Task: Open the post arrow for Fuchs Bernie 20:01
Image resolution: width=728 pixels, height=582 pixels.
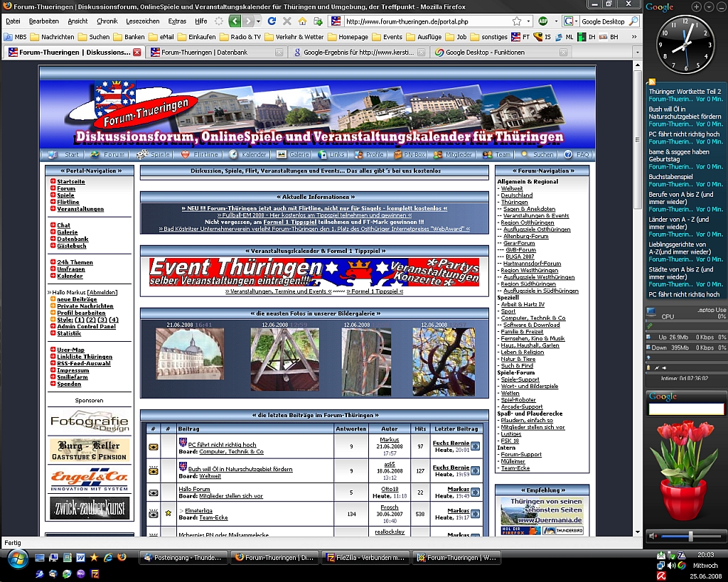Action: tap(476, 446)
